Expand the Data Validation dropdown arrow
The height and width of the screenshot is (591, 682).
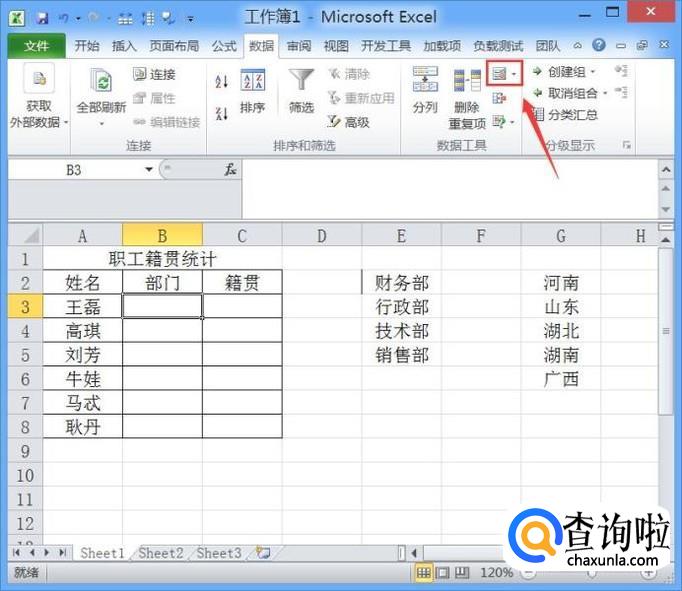pyautogui.click(x=514, y=74)
